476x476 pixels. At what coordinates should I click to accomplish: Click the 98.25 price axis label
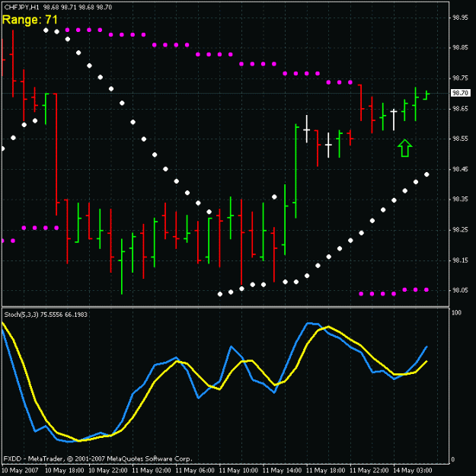coord(460,230)
